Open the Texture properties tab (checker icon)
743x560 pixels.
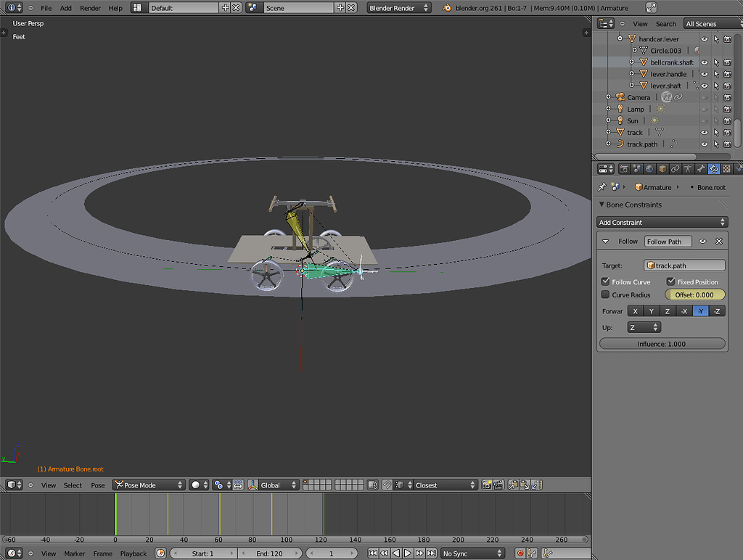pyautogui.click(x=726, y=169)
